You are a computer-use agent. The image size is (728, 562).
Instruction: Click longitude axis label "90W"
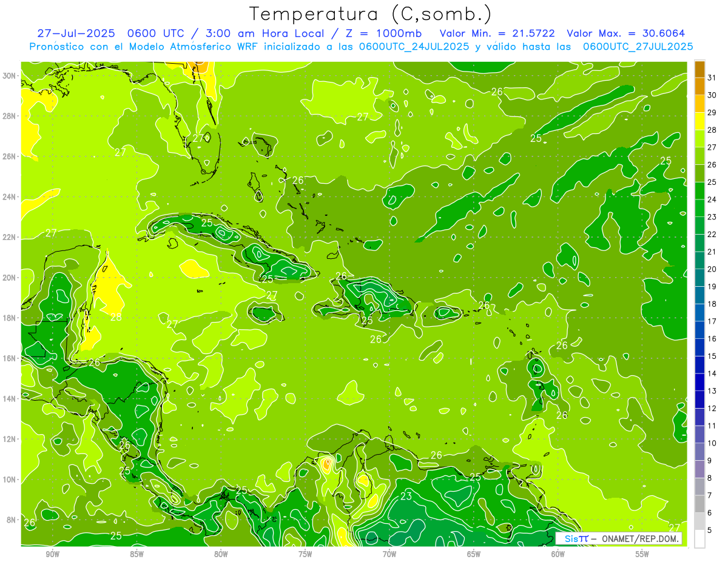(52, 554)
